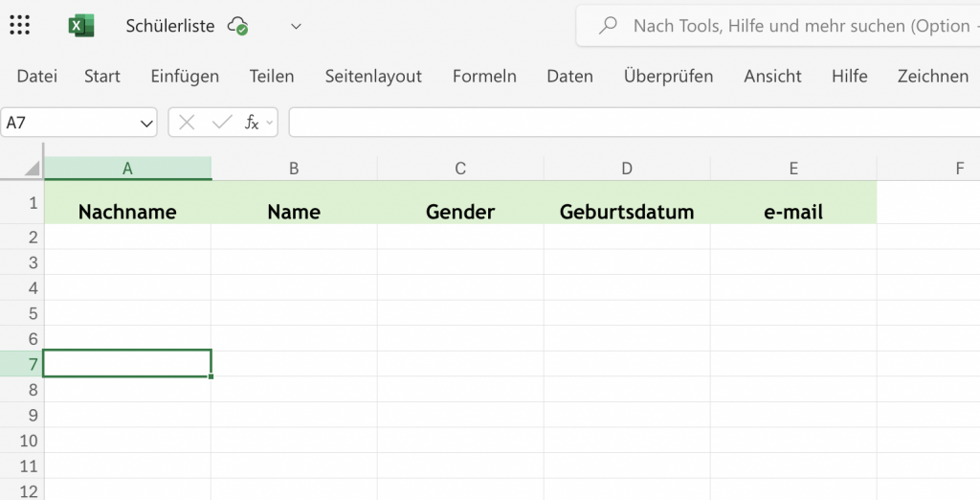Viewport: 980px width, 500px height.
Task: Expand the chevron next to Schülerliste title
Action: (x=296, y=27)
